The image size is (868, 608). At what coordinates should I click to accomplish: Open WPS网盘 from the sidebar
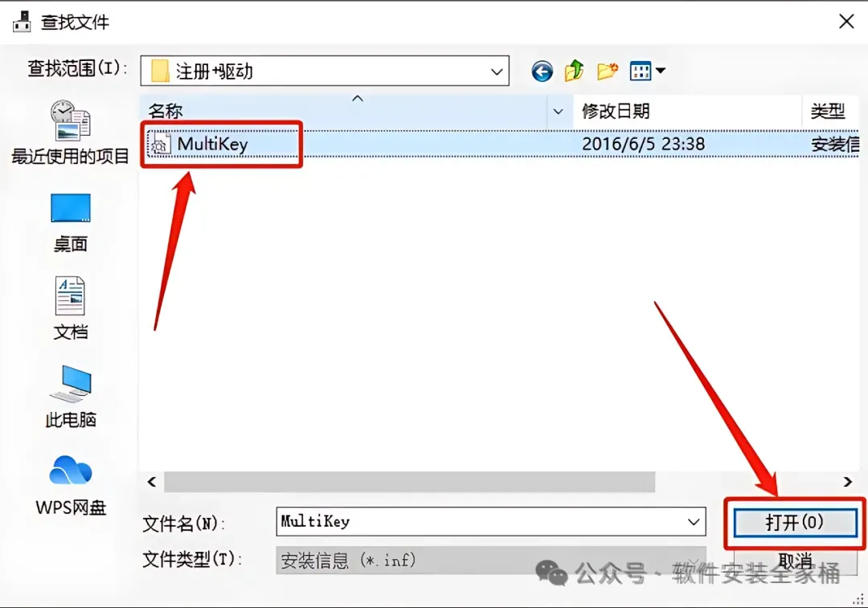tap(70, 485)
